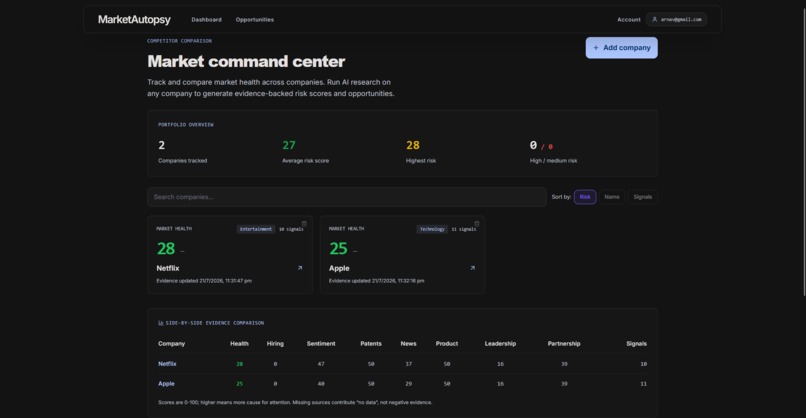Click the chart icon beside Side-by-side Evidence Comparison

click(x=160, y=323)
